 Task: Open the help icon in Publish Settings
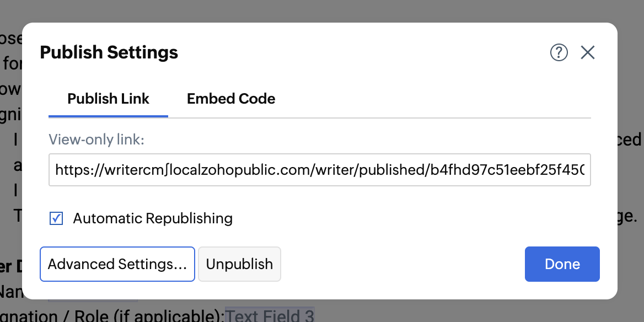(x=559, y=52)
